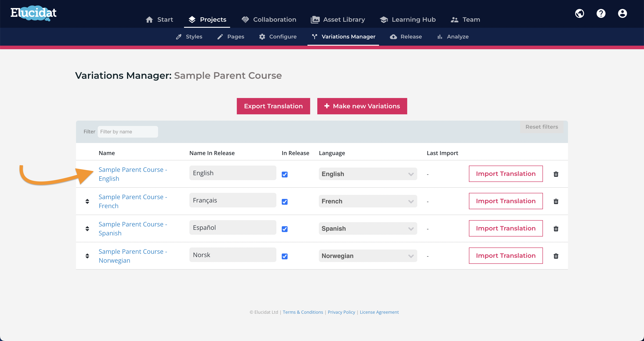Open the help question mark icon
Image resolution: width=644 pixels, height=341 pixels.
click(601, 13)
